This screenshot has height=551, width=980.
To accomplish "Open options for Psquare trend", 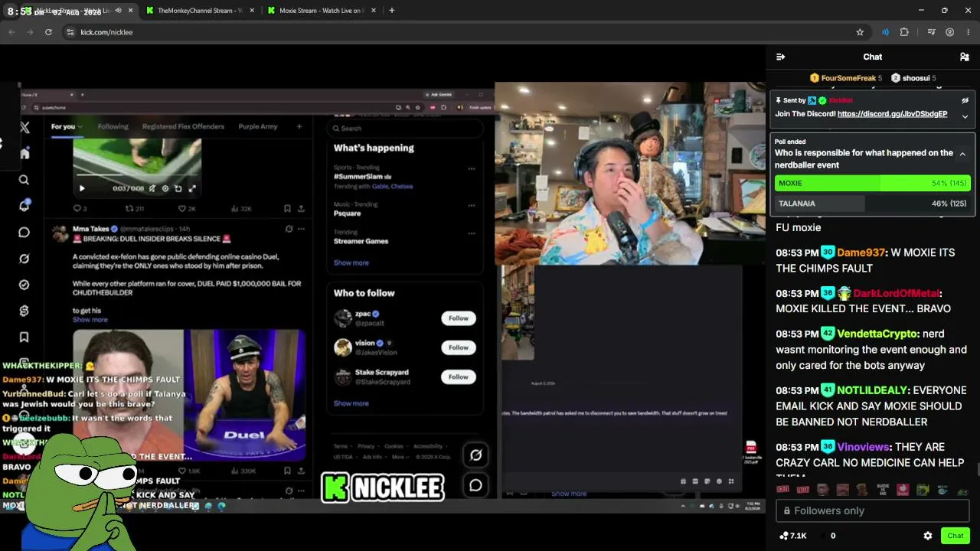I will (472, 205).
